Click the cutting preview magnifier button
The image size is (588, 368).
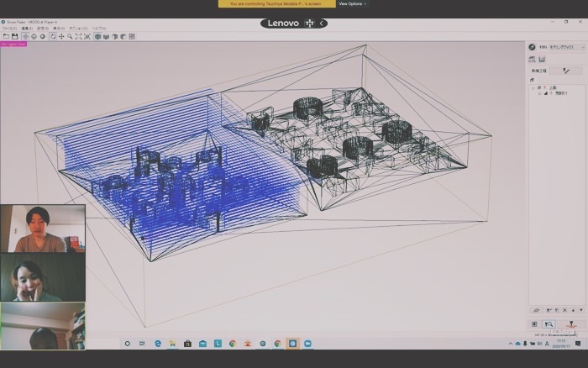(549, 324)
